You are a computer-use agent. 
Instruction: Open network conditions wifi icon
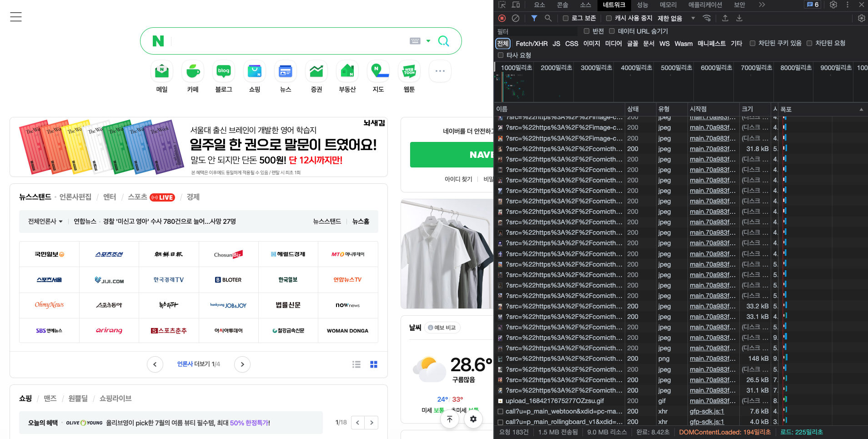707,18
